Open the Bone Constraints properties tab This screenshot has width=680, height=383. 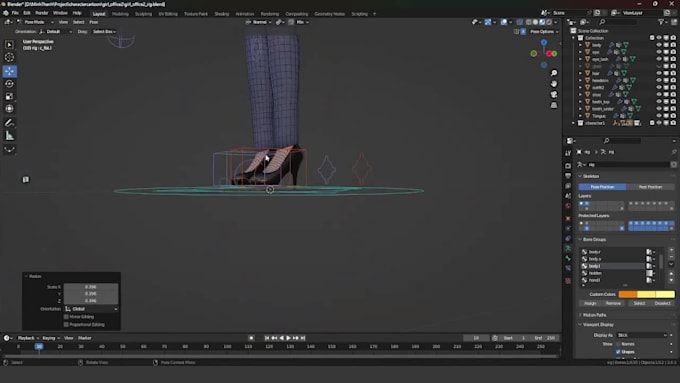click(568, 268)
